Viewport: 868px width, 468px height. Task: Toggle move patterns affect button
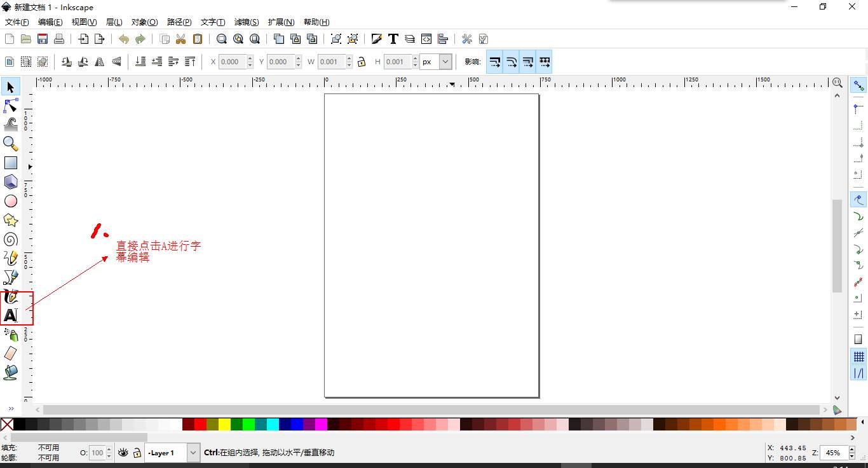[x=544, y=62]
